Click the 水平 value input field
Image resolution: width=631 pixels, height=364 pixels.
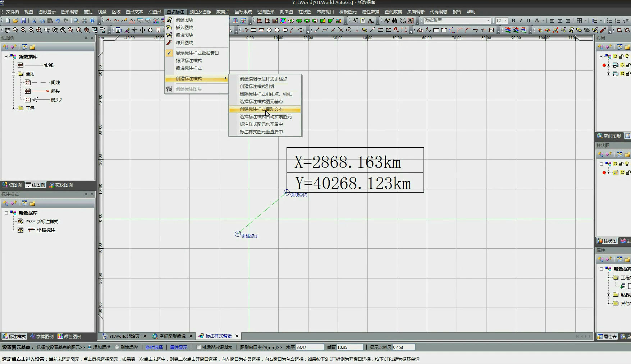[310, 347]
